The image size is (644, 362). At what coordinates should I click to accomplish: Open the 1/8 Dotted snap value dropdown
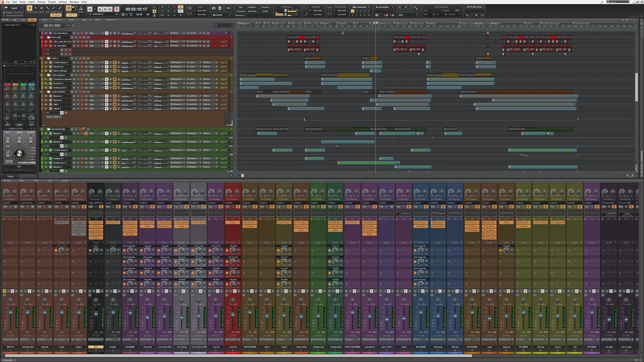(56, 15)
